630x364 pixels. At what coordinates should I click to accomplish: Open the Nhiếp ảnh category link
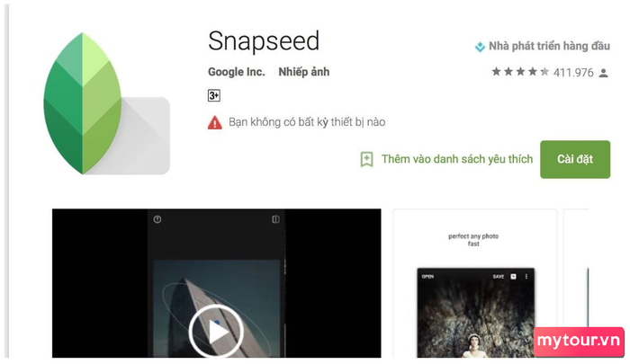pyautogui.click(x=304, y=72)
